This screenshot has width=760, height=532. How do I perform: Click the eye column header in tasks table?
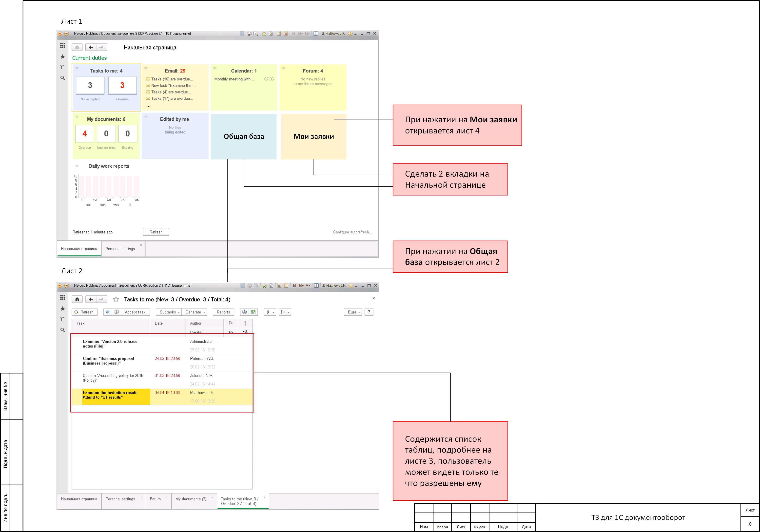point(231,332)
